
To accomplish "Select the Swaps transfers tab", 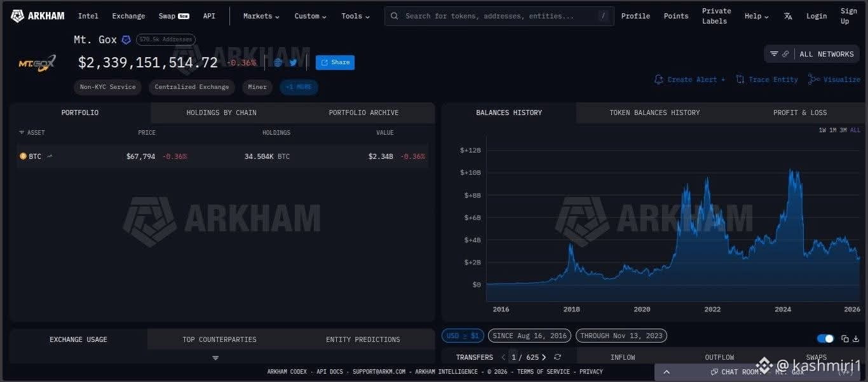I will click(x=816, y=357).
